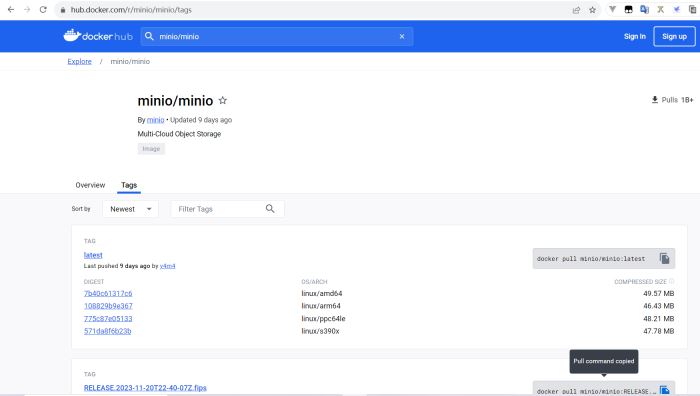Click the Filter Tags search icon
Image resolution: width=700 pixels, height=396 pixels.
click(270, 208)
